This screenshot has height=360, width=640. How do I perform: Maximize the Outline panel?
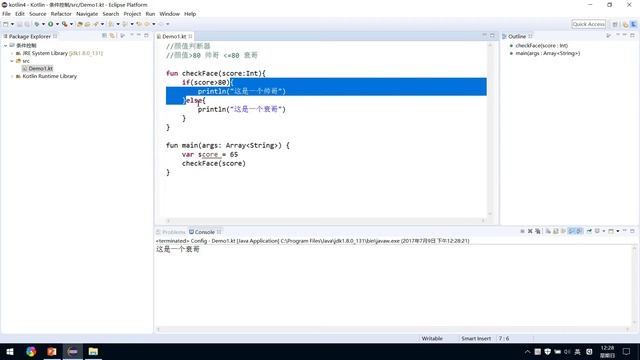click(632, 36)
